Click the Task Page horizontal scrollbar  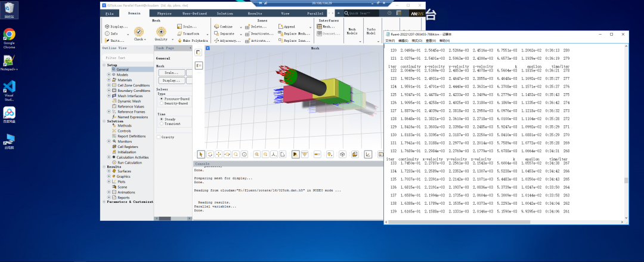point(172,218)
